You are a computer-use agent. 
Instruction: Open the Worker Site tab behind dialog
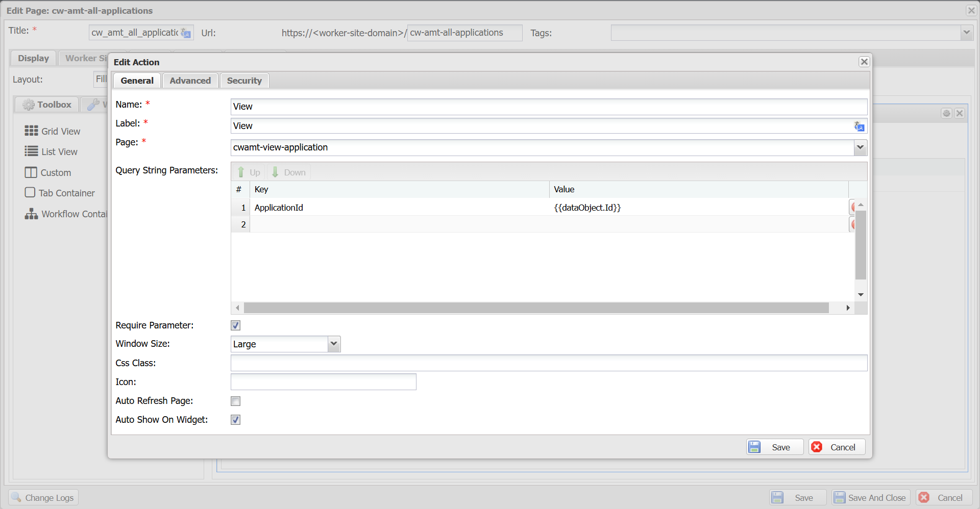point(84,58)
